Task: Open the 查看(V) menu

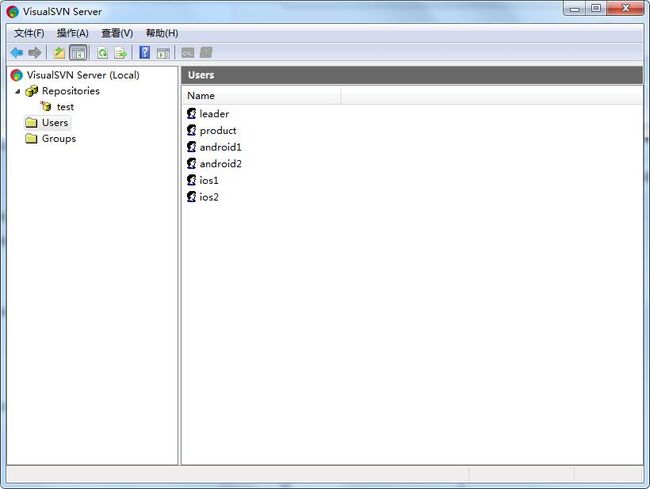Action: (x=117, y=33)
